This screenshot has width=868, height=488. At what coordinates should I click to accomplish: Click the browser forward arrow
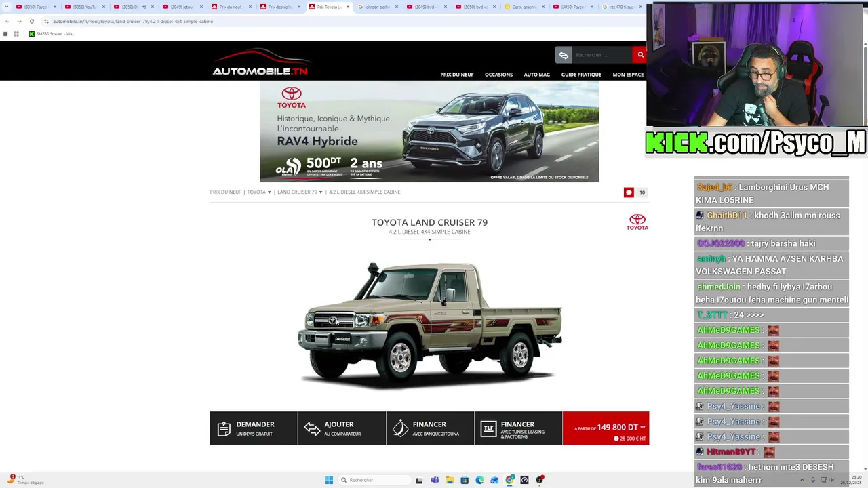19,21
